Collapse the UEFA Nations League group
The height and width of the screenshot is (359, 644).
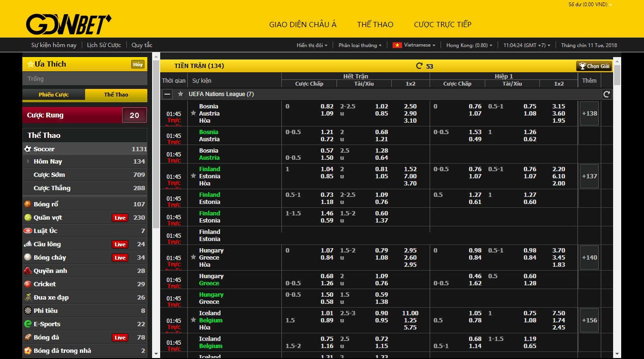coord(167,94)
